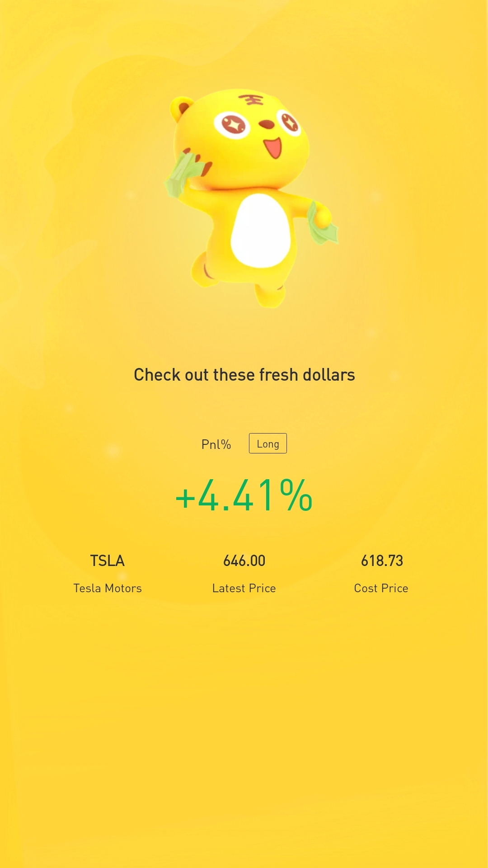
Task: Select the Long position badge
Action: click(268, 443)
